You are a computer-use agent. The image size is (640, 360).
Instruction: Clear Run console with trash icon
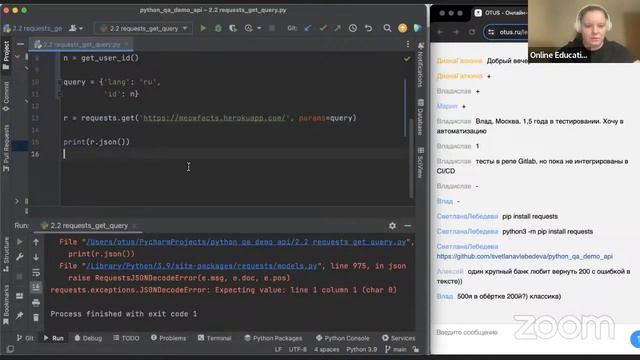tap(36, 317)
